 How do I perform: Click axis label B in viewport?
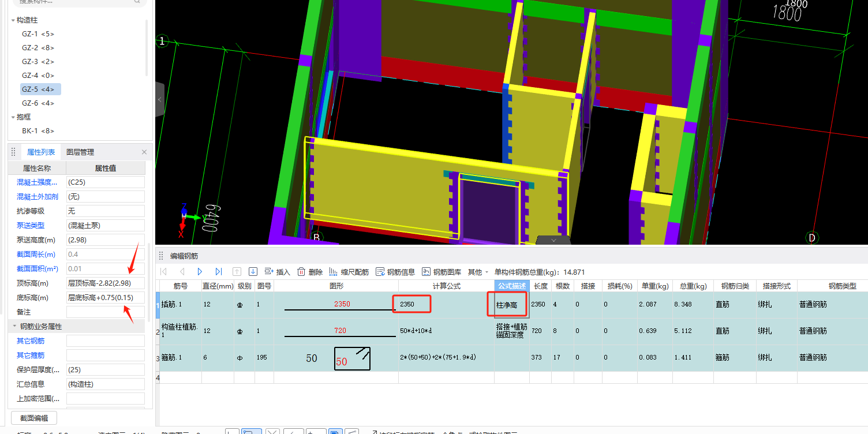[x=316, y=237]
